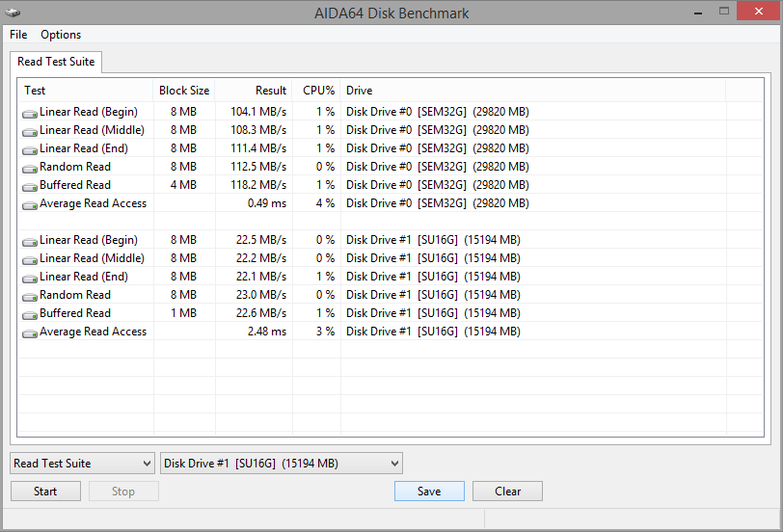Click the 4 MB block size cell
783x532 pixels.
183,185
